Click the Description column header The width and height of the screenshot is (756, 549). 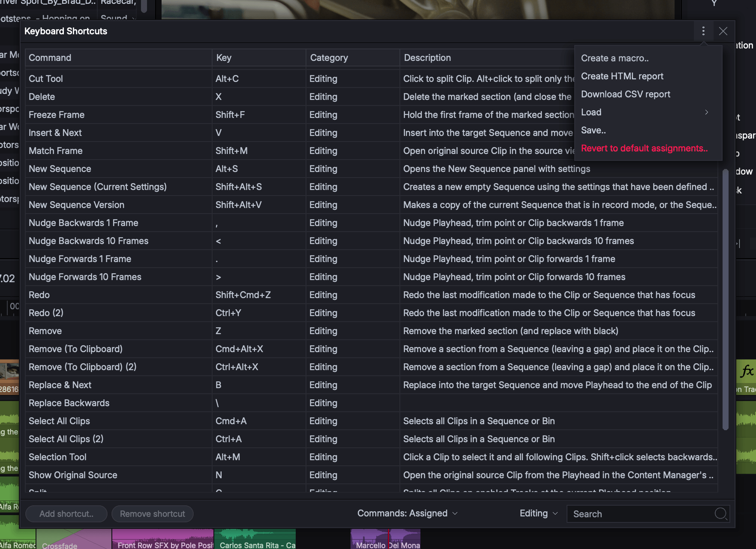(x=487, y=57)
